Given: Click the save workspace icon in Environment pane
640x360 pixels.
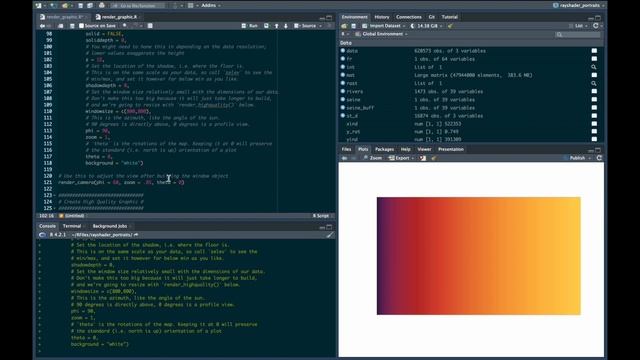Looking at the screenshot, I should click(x=353, y=26).
